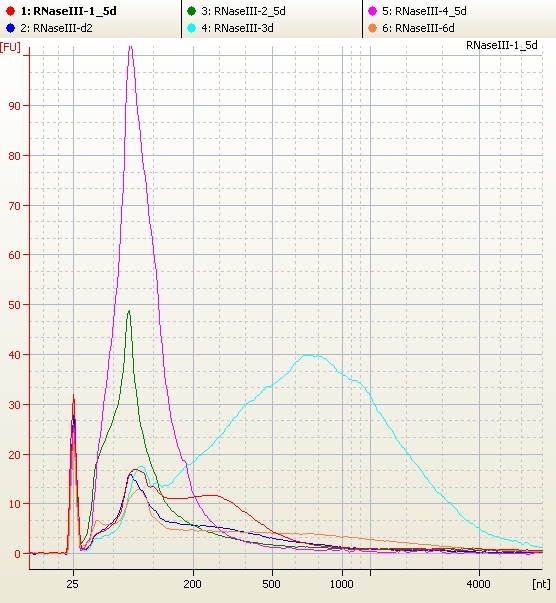Select sample label 2: RNaseIII-d2
This screenshot has width=556, height=603.
tap(57, 28)
